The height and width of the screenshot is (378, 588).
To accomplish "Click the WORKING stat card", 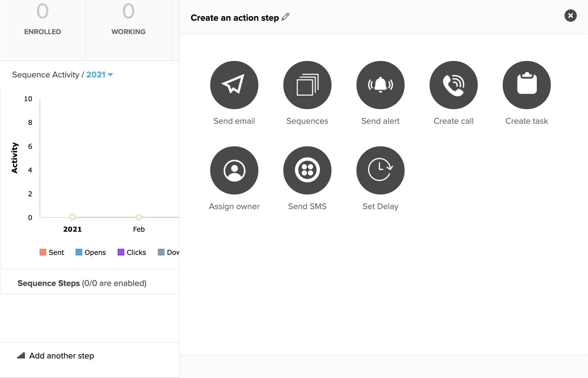I will 129,30.
